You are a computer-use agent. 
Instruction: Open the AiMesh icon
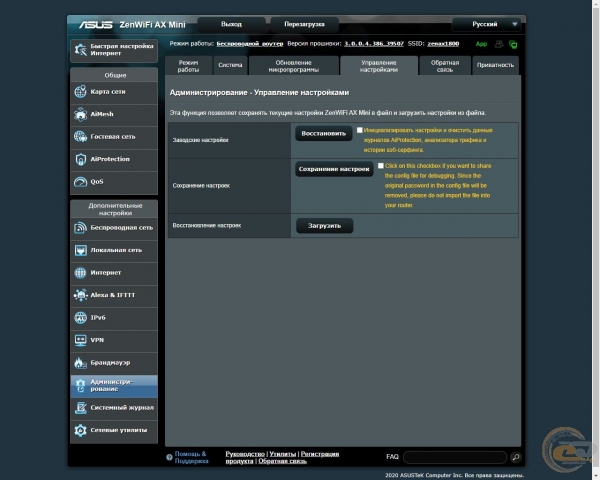pyautogui.click(x=80, y=114)
